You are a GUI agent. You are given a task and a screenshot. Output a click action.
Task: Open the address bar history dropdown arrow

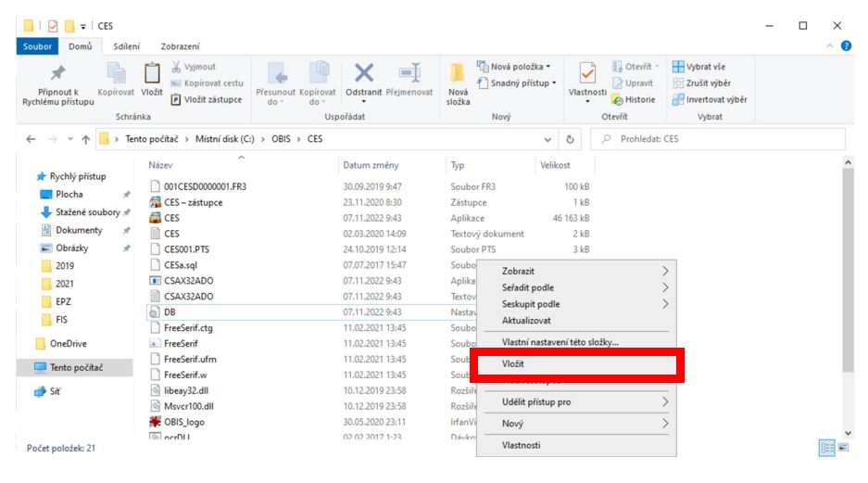pyautogui.click(x=548, y=139)
